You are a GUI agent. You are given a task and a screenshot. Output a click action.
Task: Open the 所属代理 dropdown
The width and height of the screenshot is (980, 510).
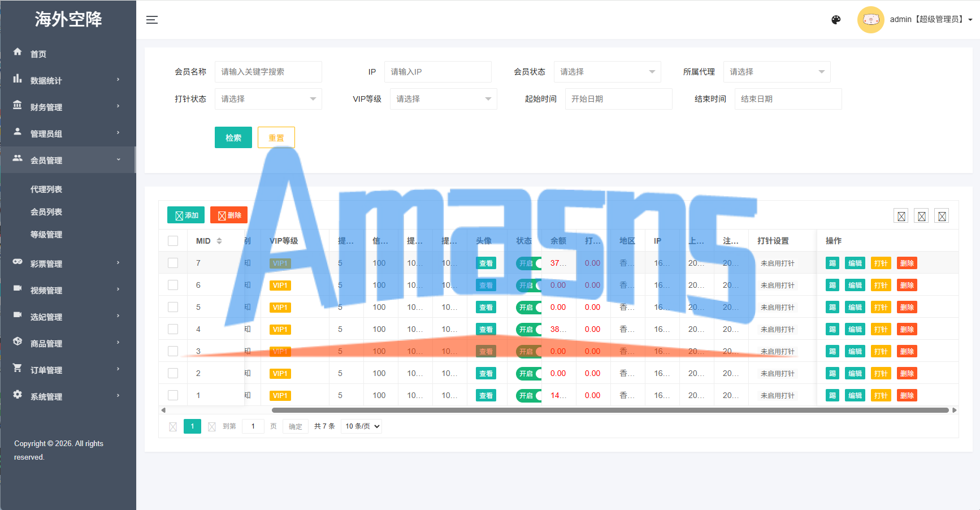pyautogui.click(x=777, y=72)
